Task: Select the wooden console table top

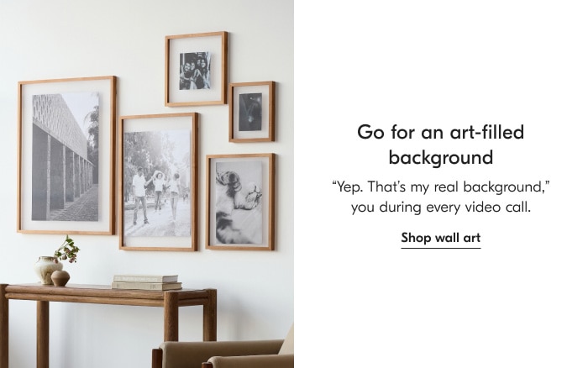Action: pyautogui.click(x=108, y=292)
